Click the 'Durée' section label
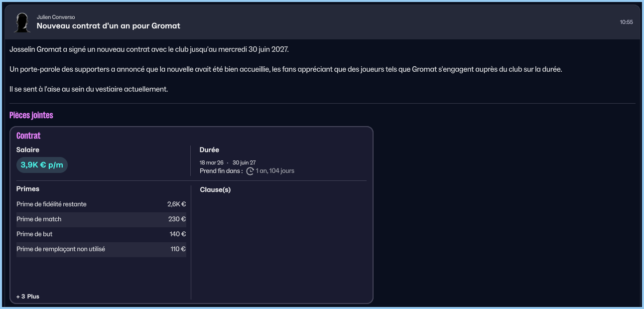Screen dimensions: 644x309 pyautogui.click(x=209, y=150)
